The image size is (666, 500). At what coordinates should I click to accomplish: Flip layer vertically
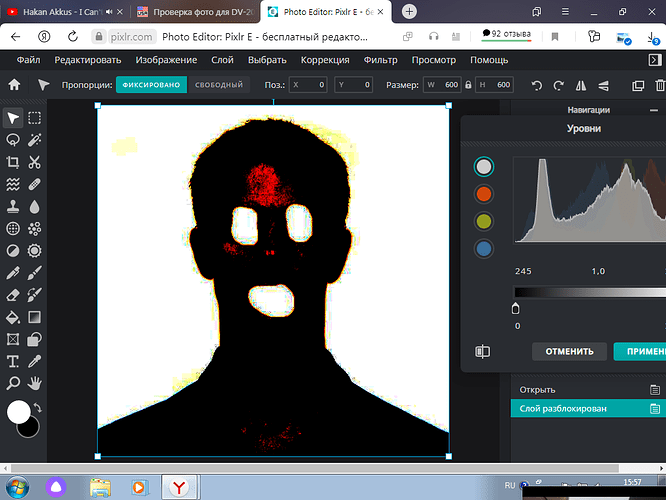click(x=603, y=85)
